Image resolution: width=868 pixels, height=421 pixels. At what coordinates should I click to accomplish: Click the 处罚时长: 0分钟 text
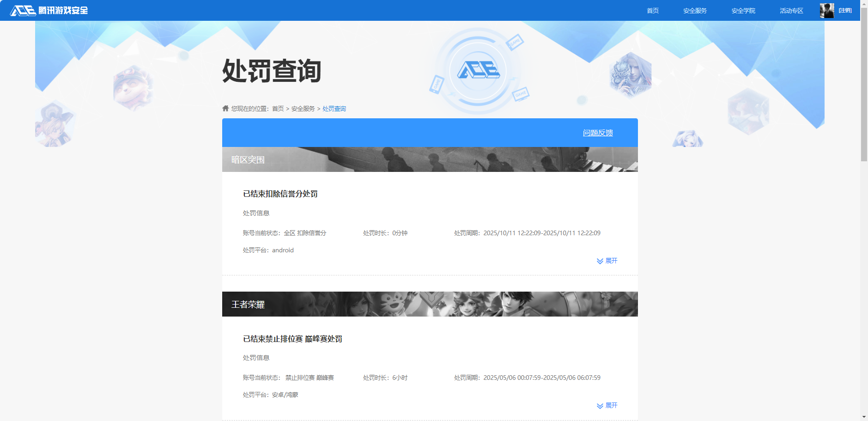(385, 233)
